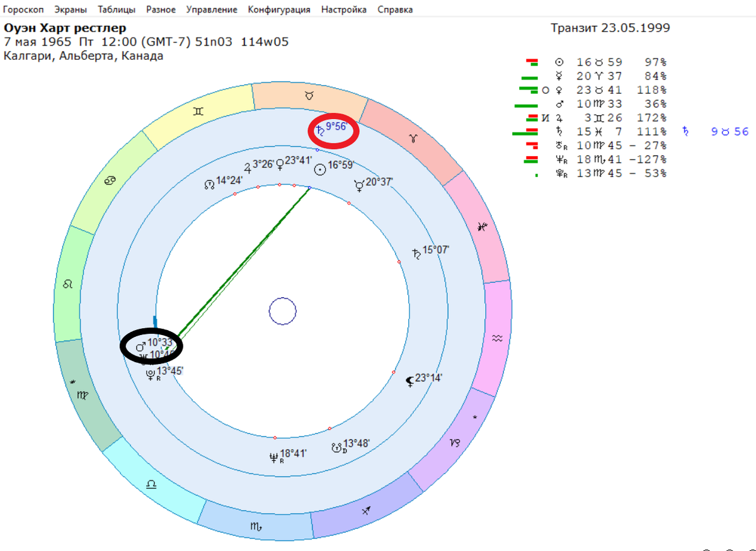
Task: Select the natal Jupiter glyph at 3°26'
Action: tap(248, 168)
